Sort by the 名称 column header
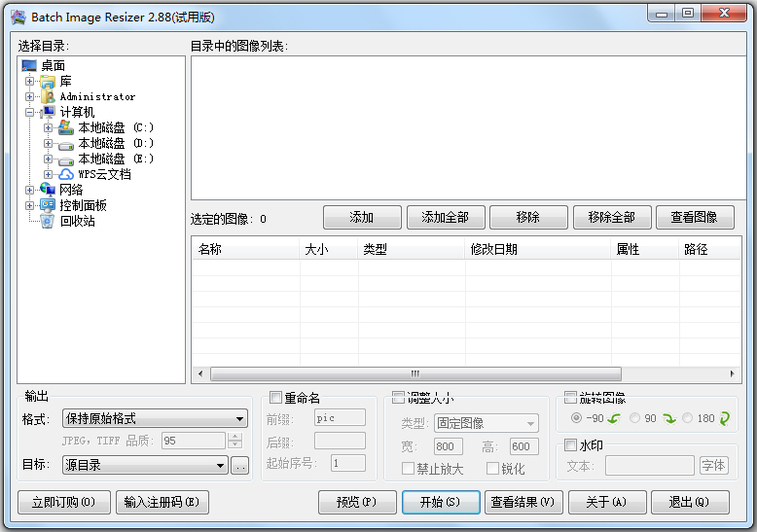This screenshot has width=757, height=532. click(x=246, y=249)
